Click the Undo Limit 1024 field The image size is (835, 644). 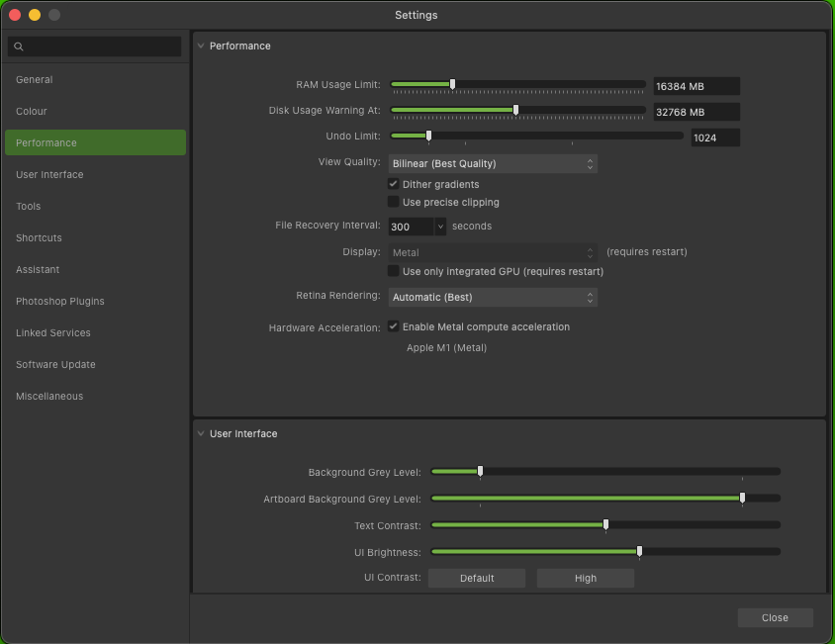tap(715, 138)
